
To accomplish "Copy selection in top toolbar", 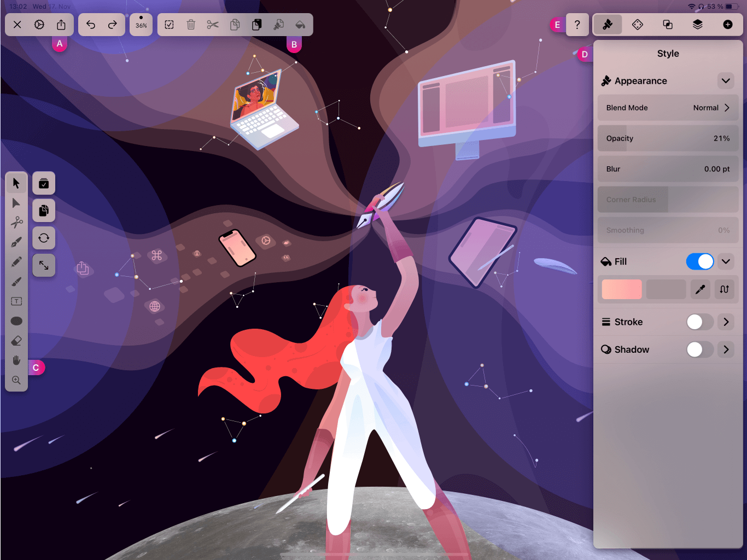I will pyautogui.click(x=235, y=25).
